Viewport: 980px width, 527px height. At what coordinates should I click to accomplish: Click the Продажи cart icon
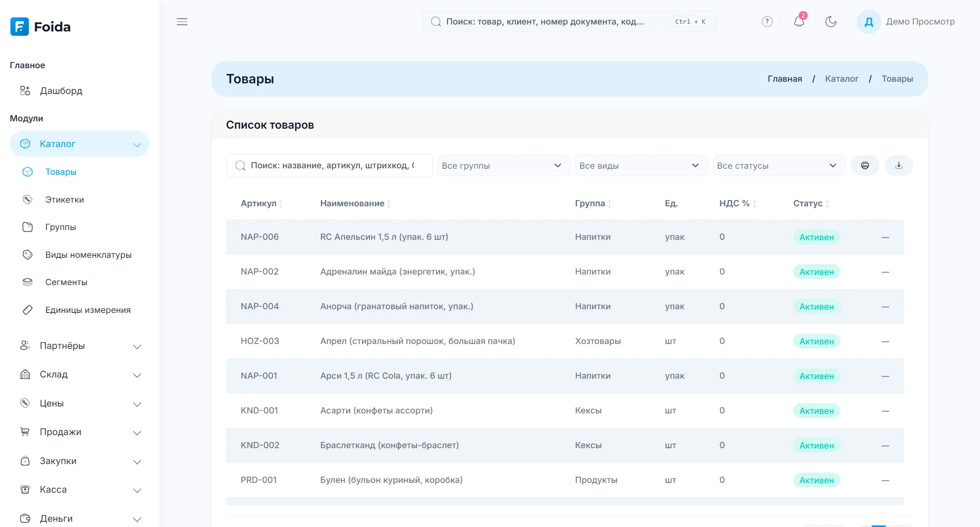tap(25, 432)
